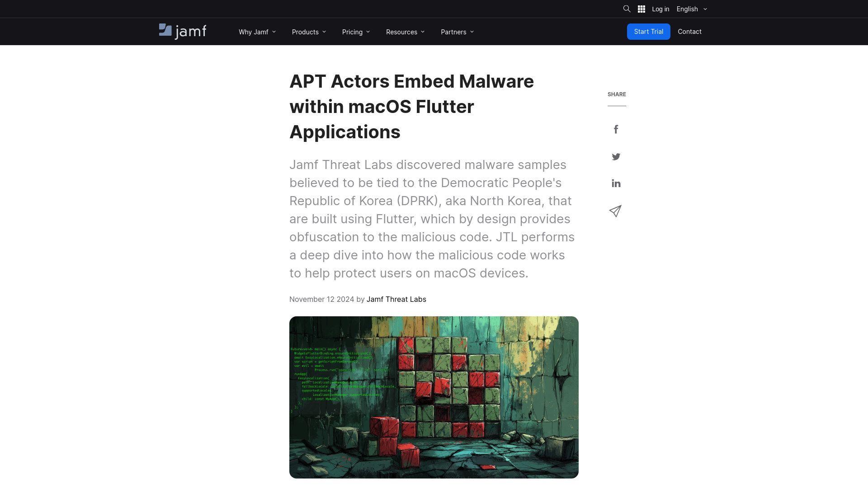Click the Log in link
Image resolution: width=868 pixels, height=488 pixels.
point(660,9)
